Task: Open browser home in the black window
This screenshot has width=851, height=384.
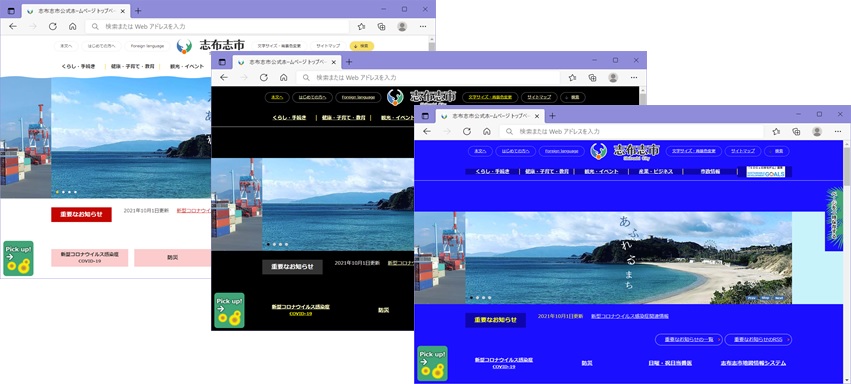Action: click(x=283, y=78)
